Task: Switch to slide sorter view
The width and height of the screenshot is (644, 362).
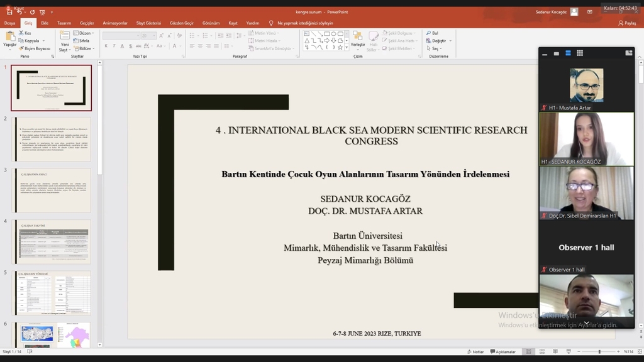Action: pos(542,352)
